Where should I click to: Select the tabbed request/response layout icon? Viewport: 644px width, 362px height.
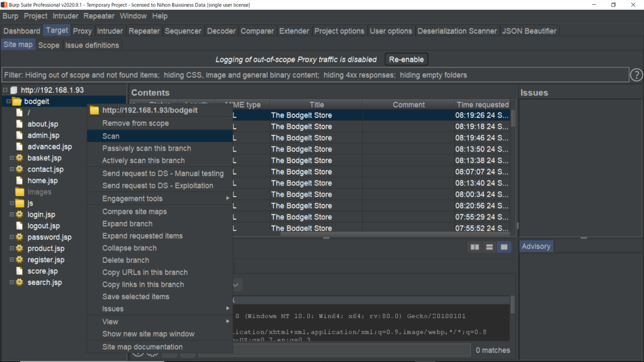(x=504, y=247)
